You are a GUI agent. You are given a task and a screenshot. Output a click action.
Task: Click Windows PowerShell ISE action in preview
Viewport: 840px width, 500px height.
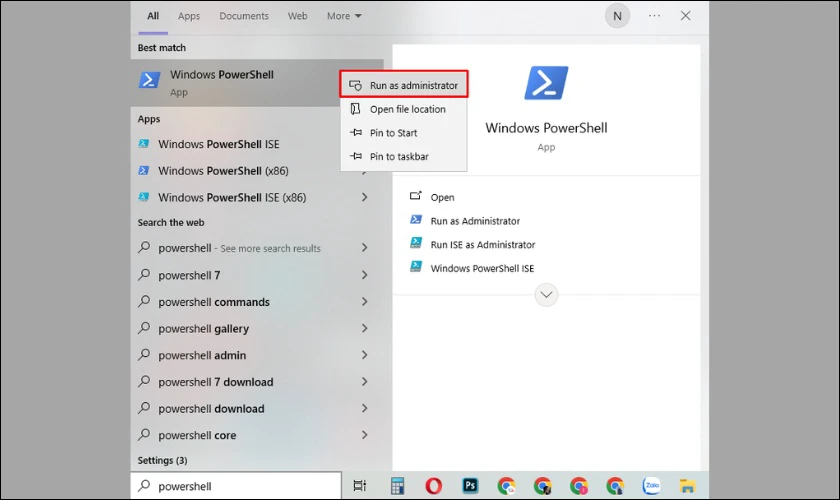pyautogui.click(x=482, y=268)
